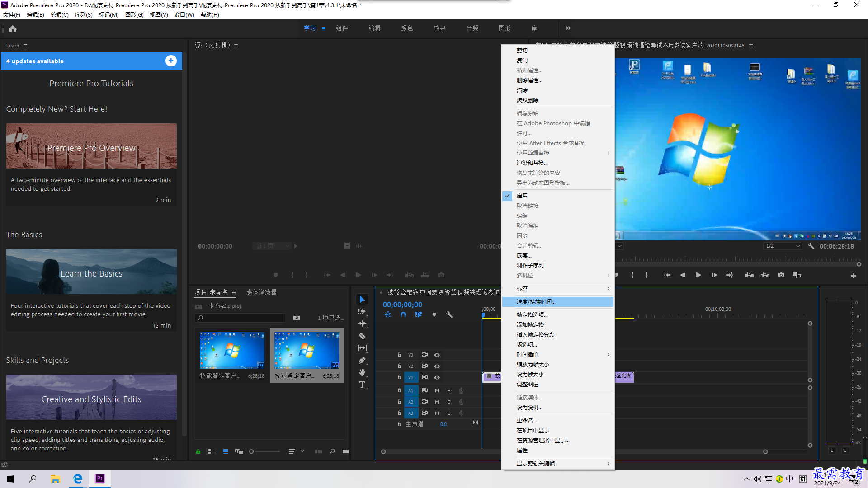This screenshot has height=488, width=868.
Task: Expand 显示剪辑关键帧 submenu
Action: tap(558, 463)
